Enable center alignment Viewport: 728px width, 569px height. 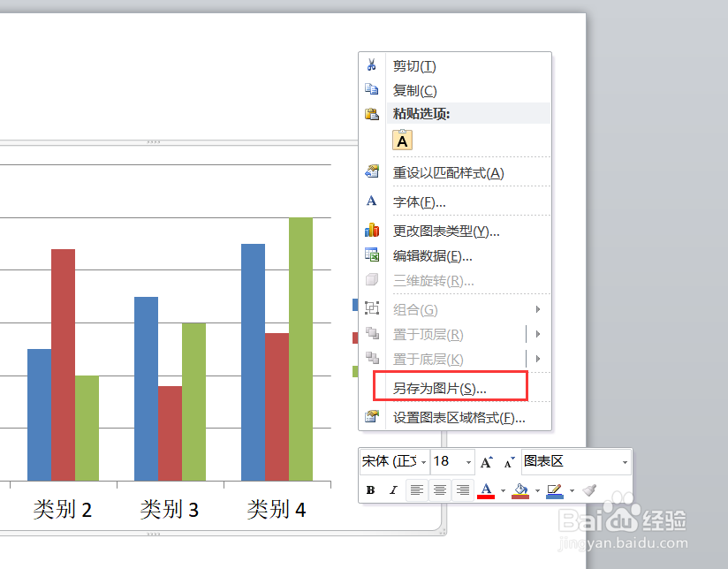438,489
